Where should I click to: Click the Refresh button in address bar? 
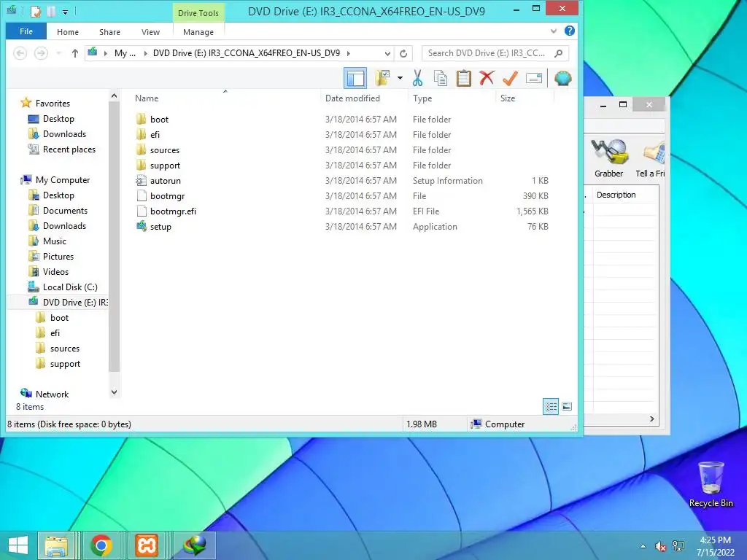pos(403,53)
